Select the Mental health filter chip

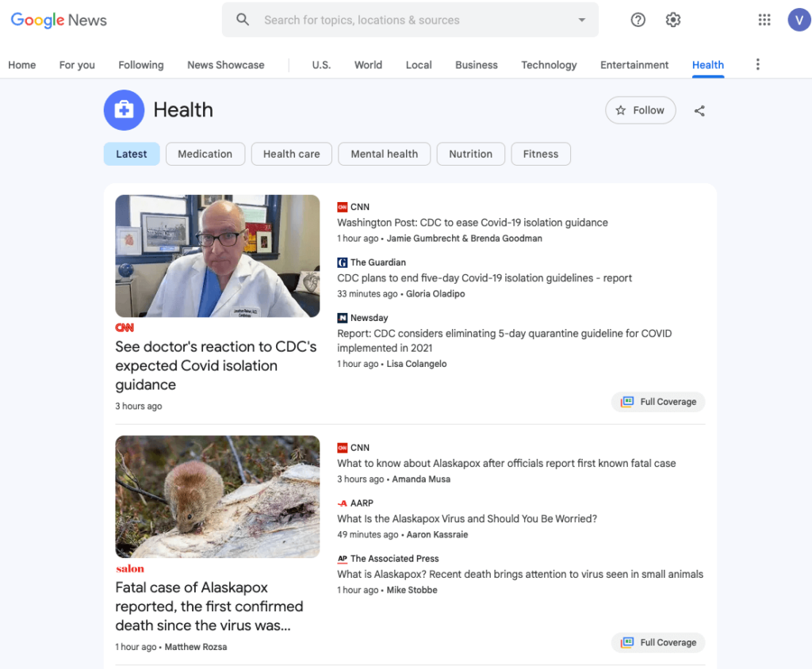pyautogui.click(x=384, y=154)
